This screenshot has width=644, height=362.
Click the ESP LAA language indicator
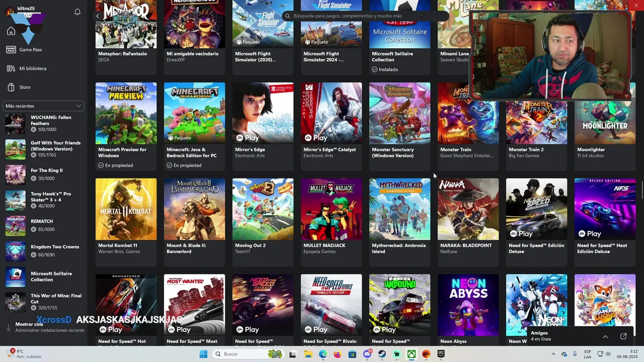tap(588, 354)
